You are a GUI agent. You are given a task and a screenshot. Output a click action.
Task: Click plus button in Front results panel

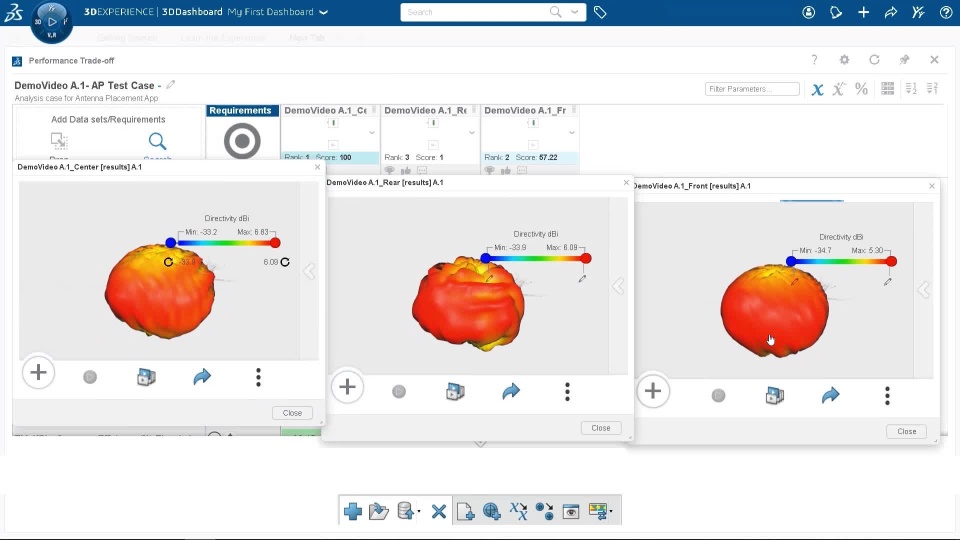(653, 391)
